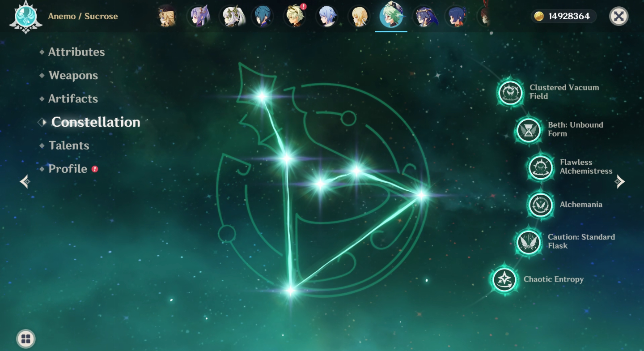This screenshot has width=644, height=351.
Task: Switch to the Talents section
Action: point(69,145)
